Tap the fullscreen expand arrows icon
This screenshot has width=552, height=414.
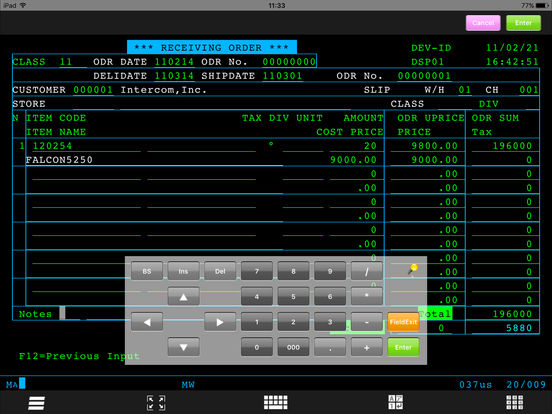pos(156,403)
